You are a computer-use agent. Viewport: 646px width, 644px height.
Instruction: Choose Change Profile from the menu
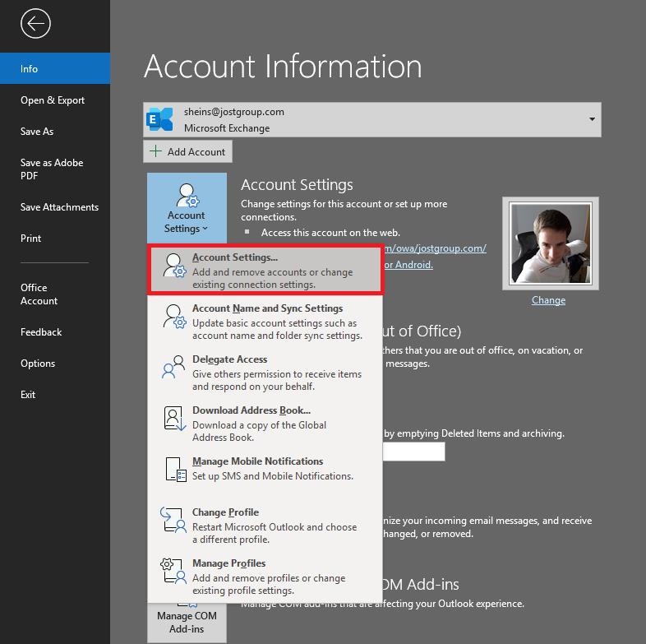(265, 526)
